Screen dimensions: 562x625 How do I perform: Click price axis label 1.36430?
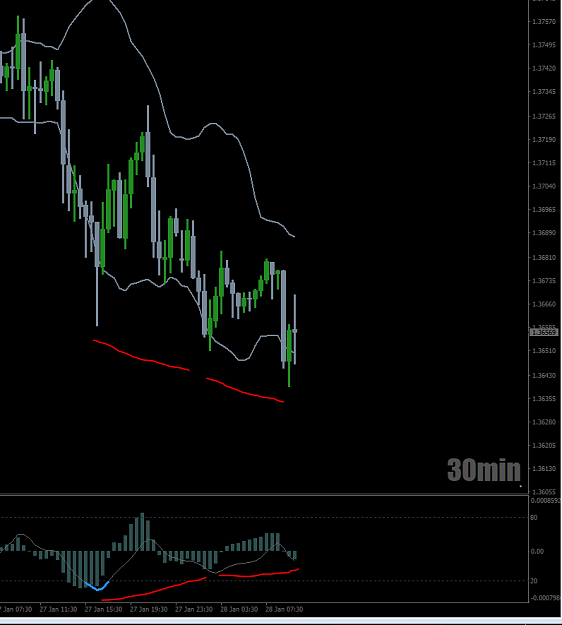click(x=544, y=375)
